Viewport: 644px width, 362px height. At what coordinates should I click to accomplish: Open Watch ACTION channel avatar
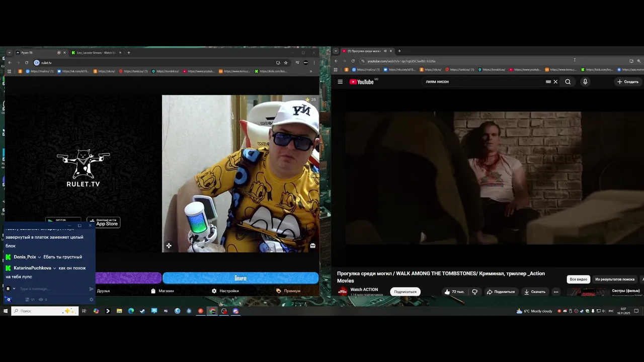tap(343, 292)
